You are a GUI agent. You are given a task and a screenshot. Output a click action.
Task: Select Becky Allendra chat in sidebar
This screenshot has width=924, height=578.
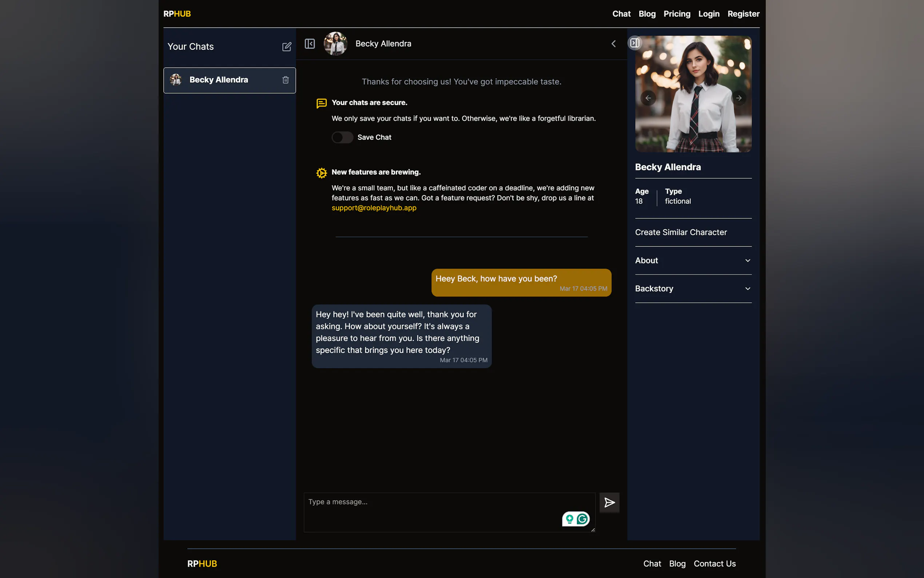coord(219,80)
